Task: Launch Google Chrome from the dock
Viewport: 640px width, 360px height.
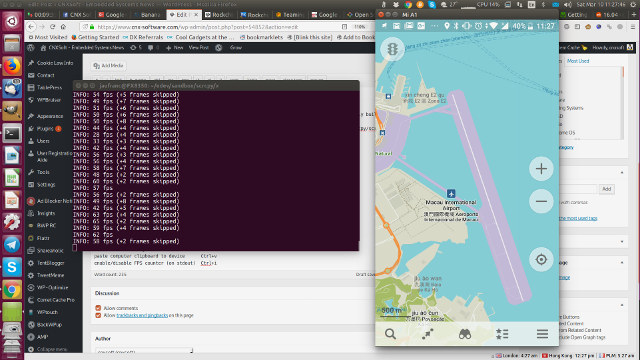Action: pos(12,289)
